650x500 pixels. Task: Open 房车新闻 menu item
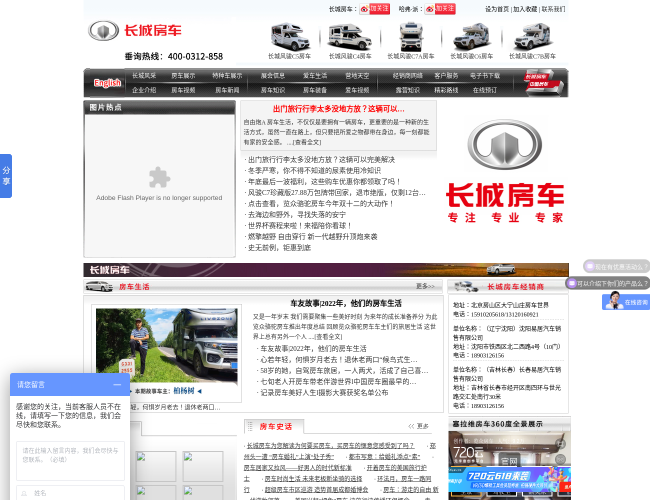click(x=227, y=90)
